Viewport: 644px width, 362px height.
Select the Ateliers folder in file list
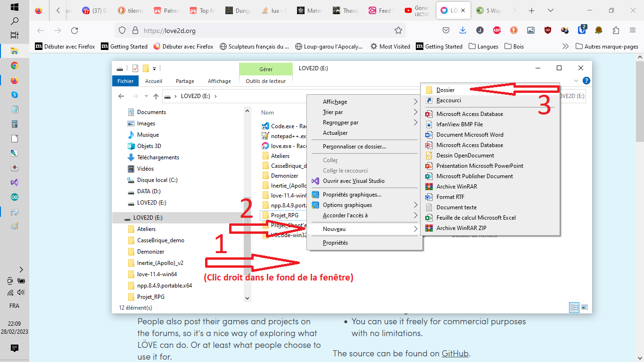click(x=280, y=156)
